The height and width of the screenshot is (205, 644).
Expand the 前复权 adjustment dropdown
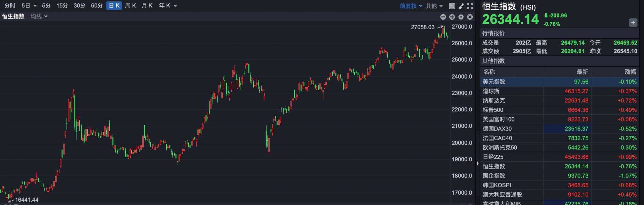pos(411,6)
